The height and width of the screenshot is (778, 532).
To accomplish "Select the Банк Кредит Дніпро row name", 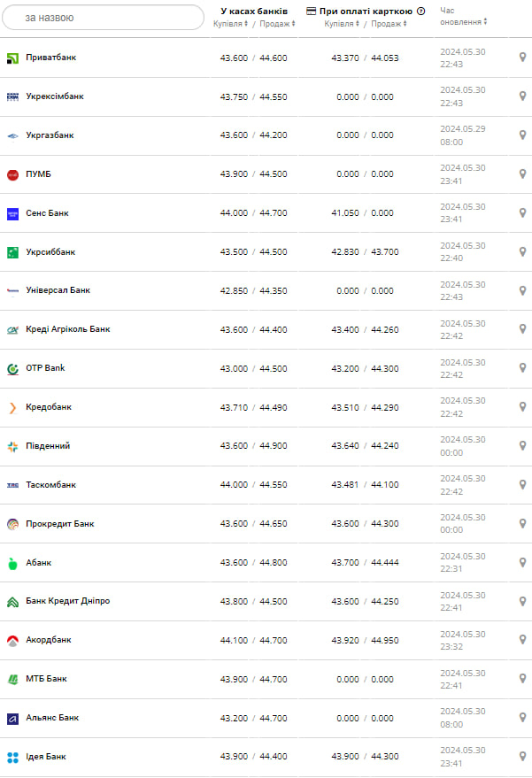I will [67, 601].
